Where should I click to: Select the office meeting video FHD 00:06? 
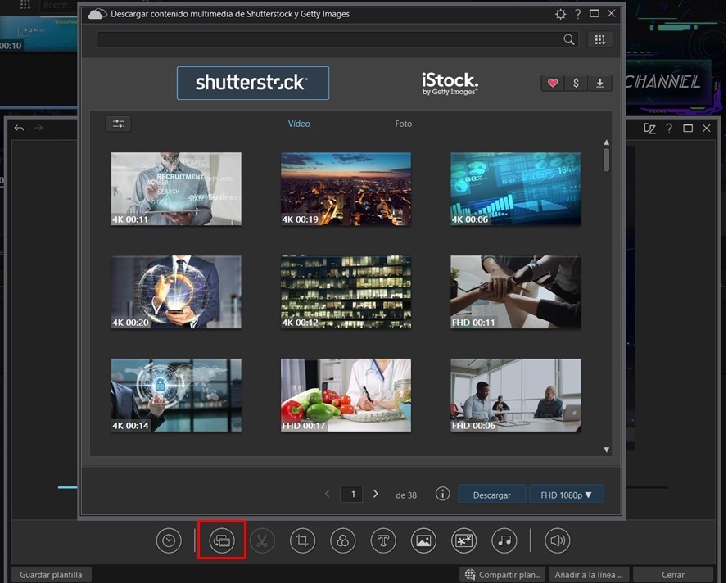(515, 395)
